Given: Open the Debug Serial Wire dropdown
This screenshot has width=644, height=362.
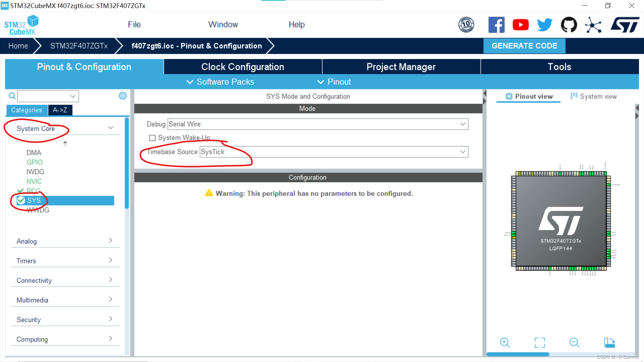Looking at the screenshot, I should [463, 124].
